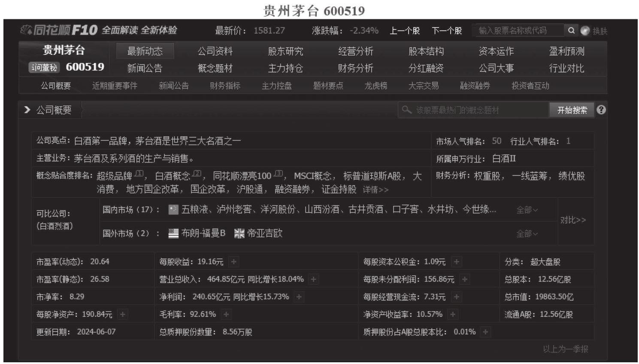This screenshot has height=364, width=639.
Task: Click the plus icon next to 质押股份占A股总股本比
Action: click(x=486, y=332)
